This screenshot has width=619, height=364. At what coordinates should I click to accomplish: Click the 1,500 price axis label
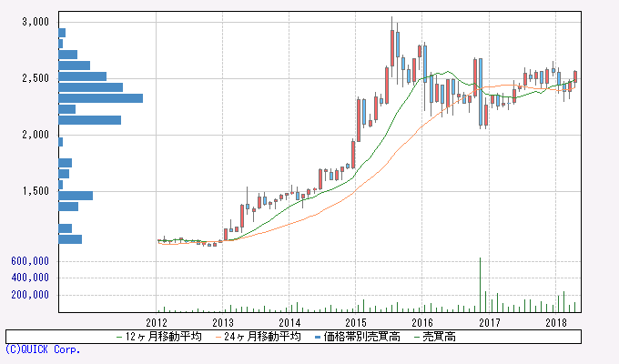click(x=36, y=191)
